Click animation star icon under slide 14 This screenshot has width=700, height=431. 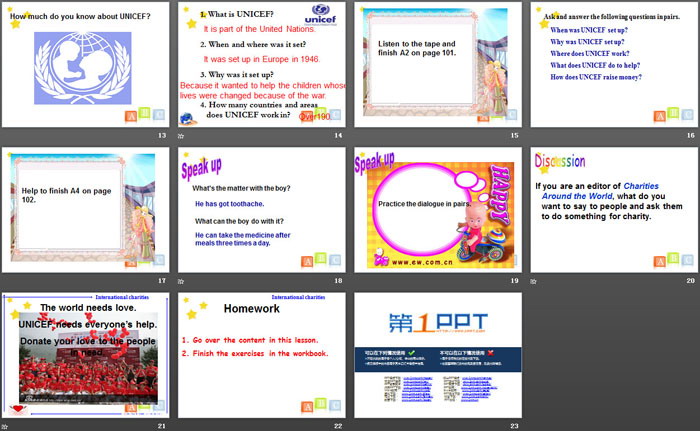[x=181, y=136]
